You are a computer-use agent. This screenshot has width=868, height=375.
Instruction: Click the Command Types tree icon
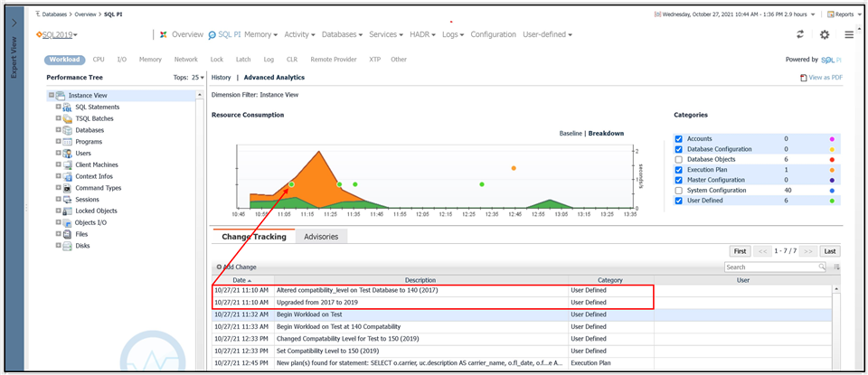67,188
